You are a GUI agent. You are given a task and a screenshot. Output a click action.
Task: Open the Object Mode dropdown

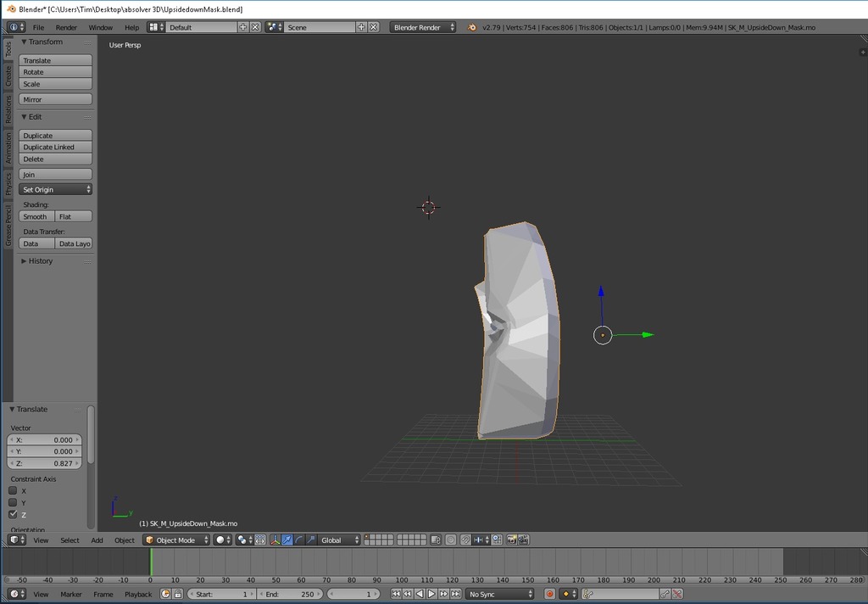[x=176, y=540]
